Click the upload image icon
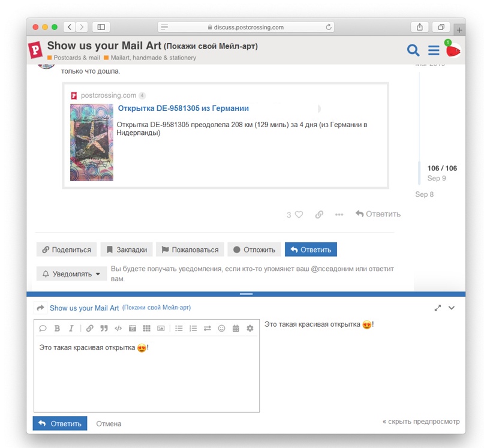 [x=161, y=328]
